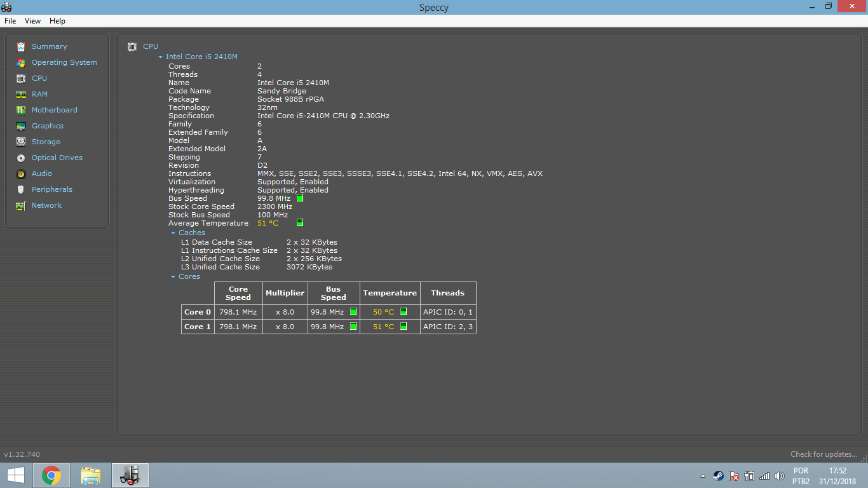
Task: Click the Revision D2 value
Action: pos(262,165)
